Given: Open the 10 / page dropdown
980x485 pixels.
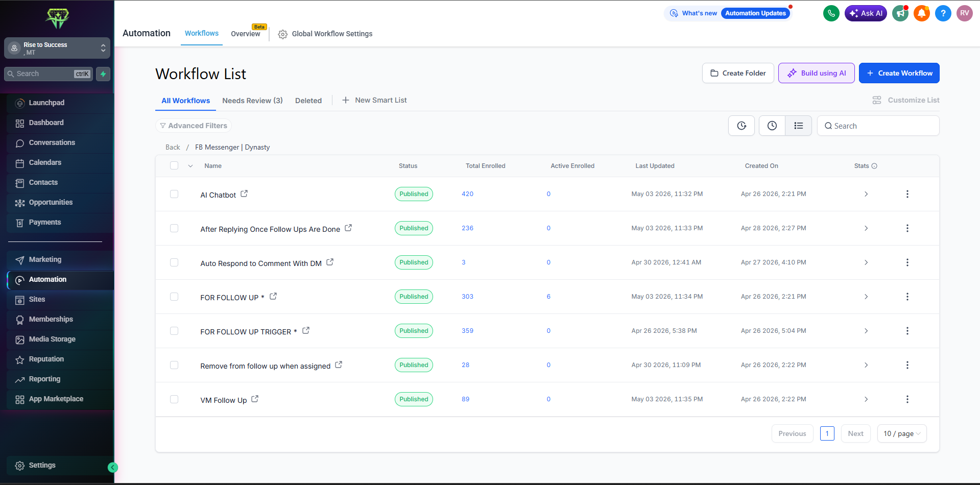Looking at the screenshot, I should [902, 433].
